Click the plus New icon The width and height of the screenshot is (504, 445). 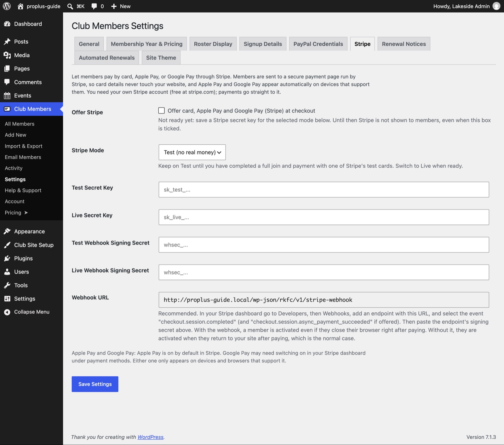click(x=114, y=6)
